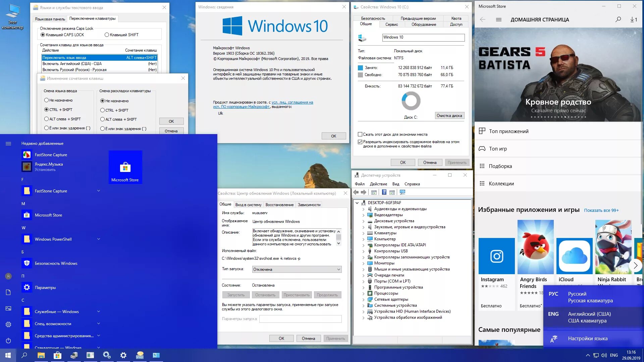Select Ё или знак ударения for keyboard layout
This screenshot has height=362, width=644.
tap(102, 129)
